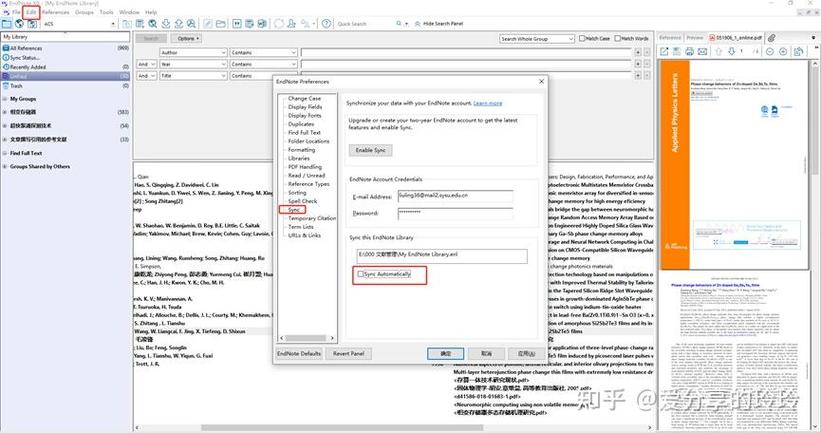This screenshot has height=433, width=821.
Task: Open the Learn more link
Action: click(x=487, y=103)
